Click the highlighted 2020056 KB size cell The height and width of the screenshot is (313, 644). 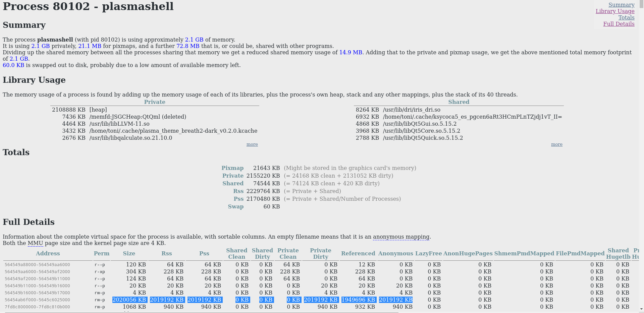click(129, 300)
